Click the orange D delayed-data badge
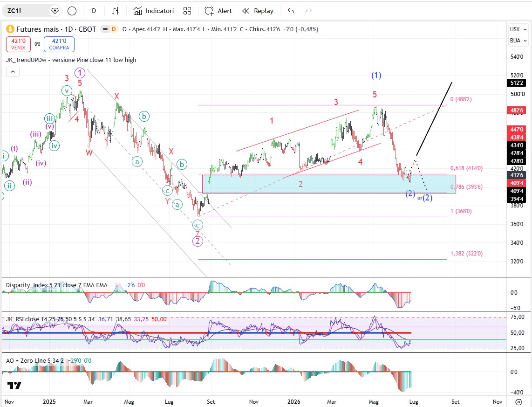Screen dimensions: 532x407 [114, 29]
